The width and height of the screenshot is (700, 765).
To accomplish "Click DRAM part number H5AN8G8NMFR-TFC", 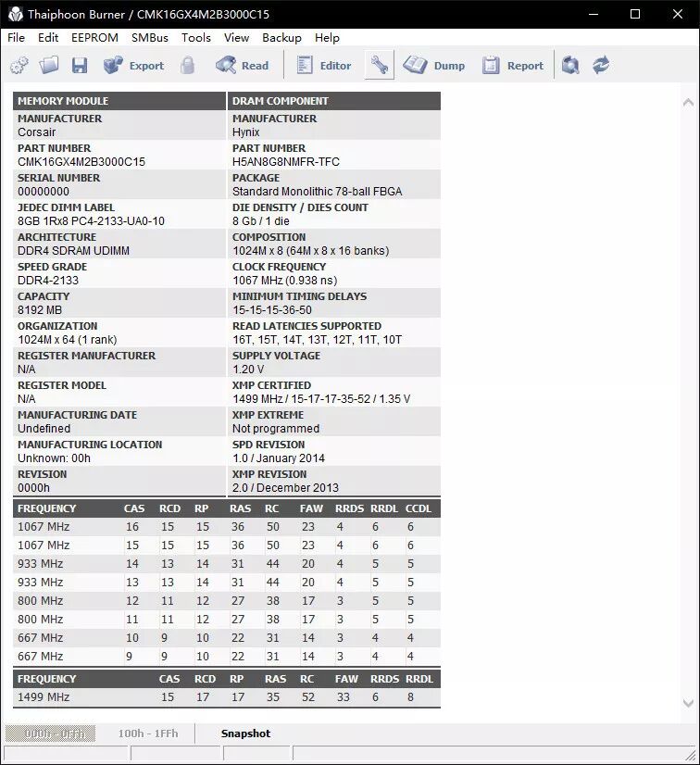I will click(286, 161).
